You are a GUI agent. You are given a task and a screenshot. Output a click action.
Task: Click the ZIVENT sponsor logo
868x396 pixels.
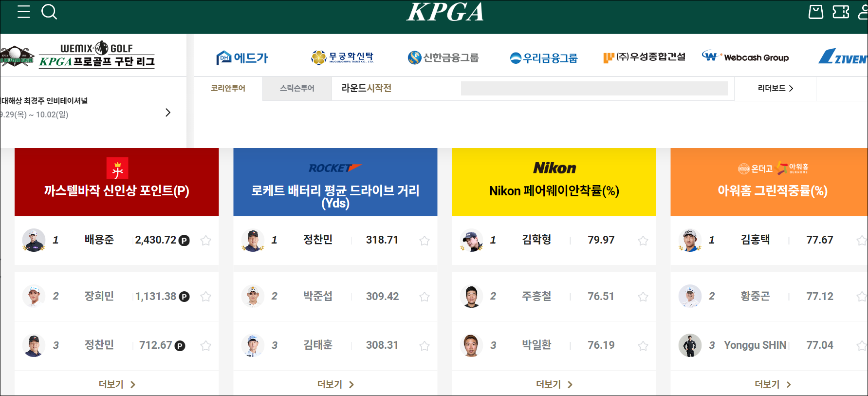[x=843, y=57]
